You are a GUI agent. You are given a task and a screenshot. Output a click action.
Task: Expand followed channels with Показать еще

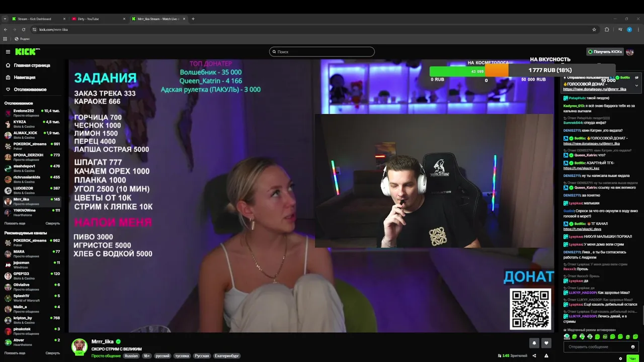click(x=15, y=223)
